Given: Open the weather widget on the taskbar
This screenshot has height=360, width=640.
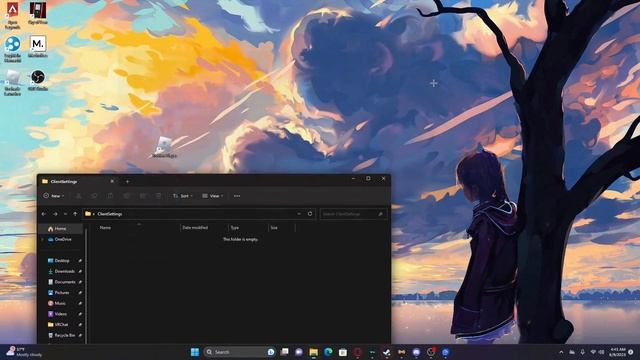Looking at the screenshot, I should coord(24,352).
